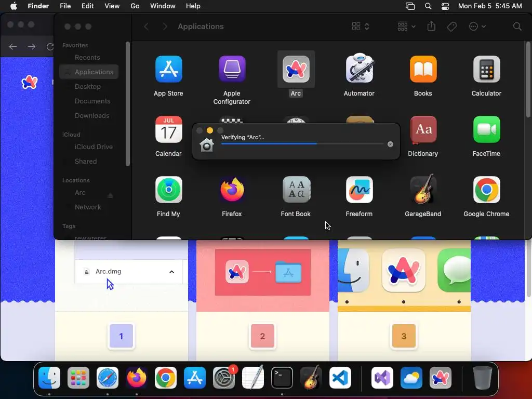Open System Settings from the Dock
This screenshot has width=532, height=399.
coord(224,378)
